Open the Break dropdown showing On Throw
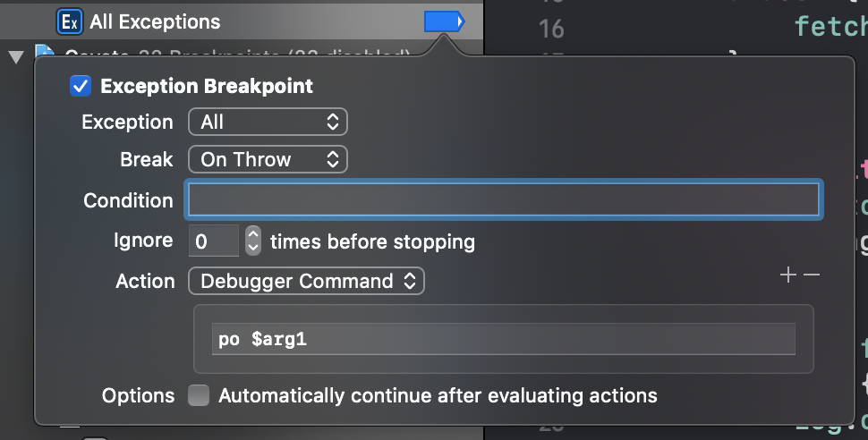868x440 pixels. (x=268, y=159)
